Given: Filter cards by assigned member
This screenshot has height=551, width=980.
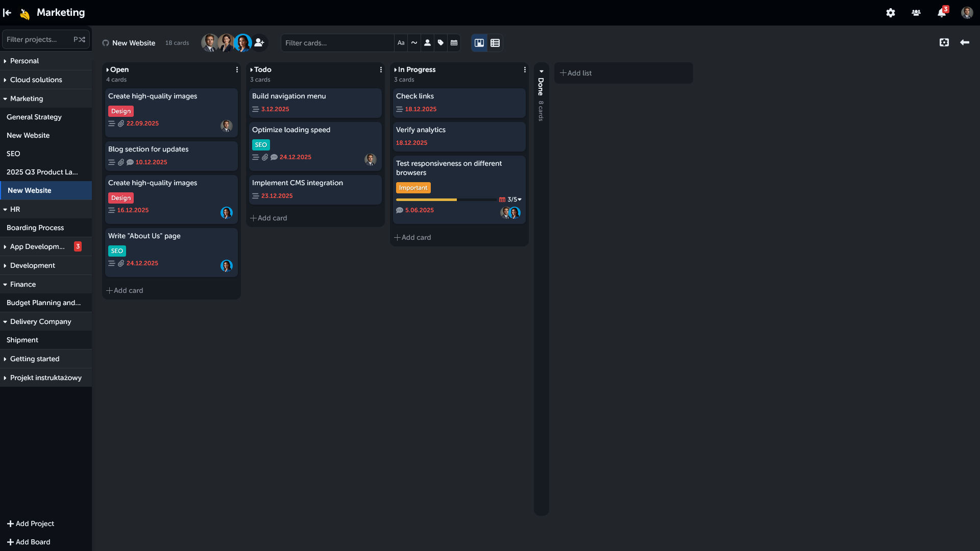Looking at the screenshot, I should coord(427,43).
